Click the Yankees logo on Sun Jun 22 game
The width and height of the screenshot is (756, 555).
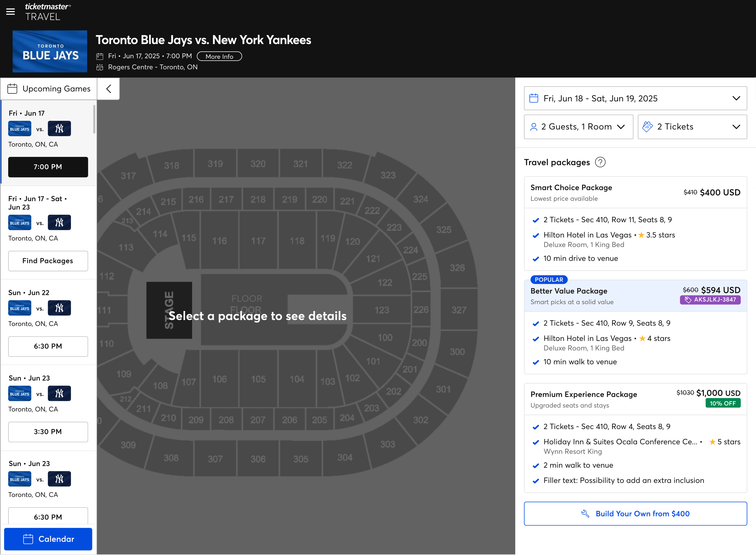point(59,308)
